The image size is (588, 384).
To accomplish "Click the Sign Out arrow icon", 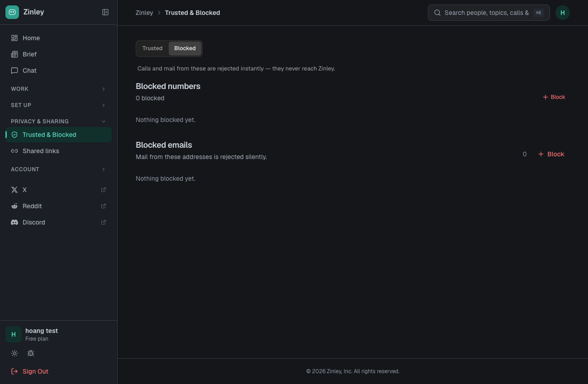I will 14,371.
